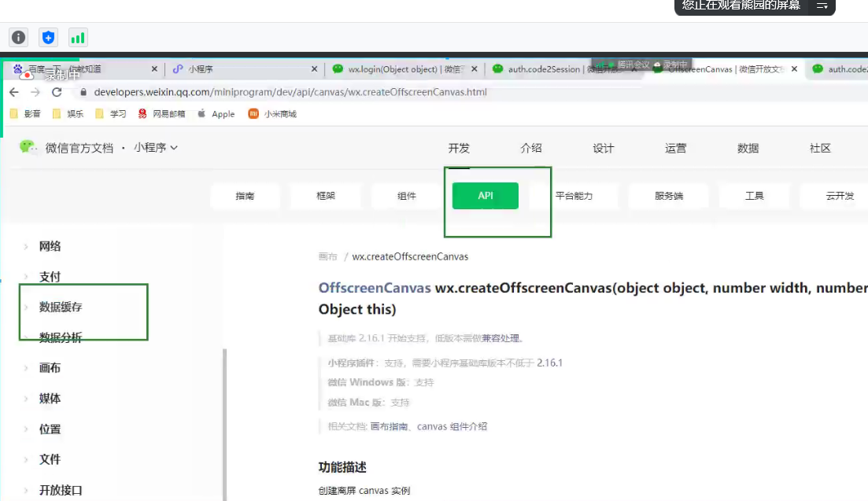
Task: Click the 功能描述 section heading
Action: click(342, 467)
